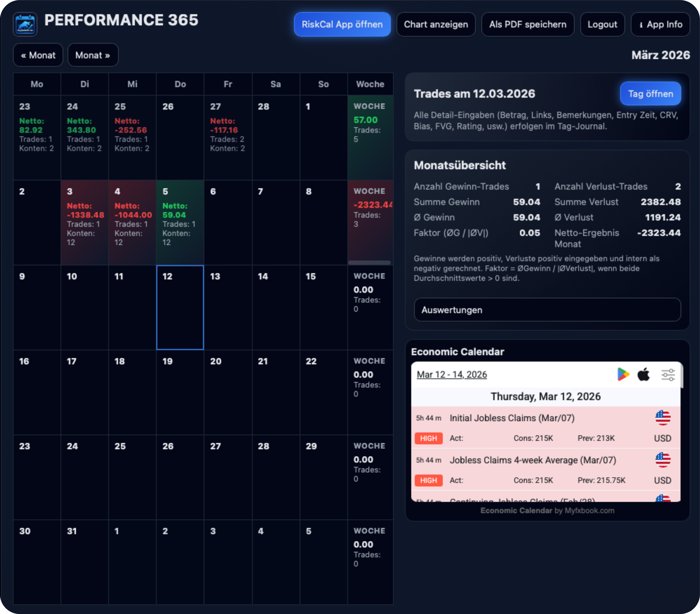This screenshot has height=614, width=700.
Task: Click the US flag beside Initial Jobless Claims
Action: tap(663, 417)
